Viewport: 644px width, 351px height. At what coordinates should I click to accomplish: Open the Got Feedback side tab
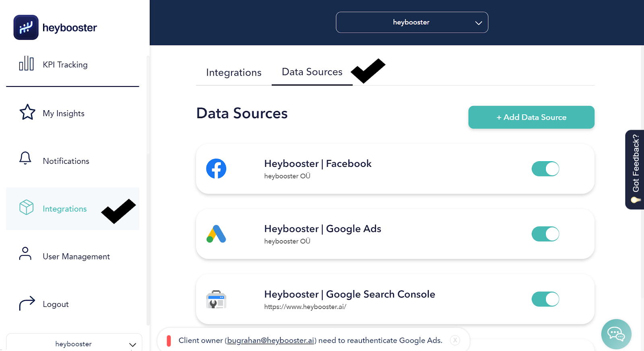coord(635,169)
